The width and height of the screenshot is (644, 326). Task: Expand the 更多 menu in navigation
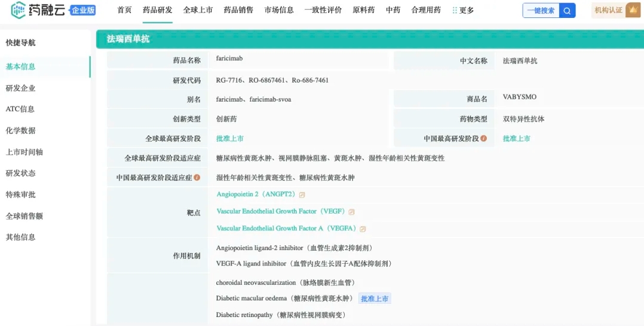tap(463, 10)
